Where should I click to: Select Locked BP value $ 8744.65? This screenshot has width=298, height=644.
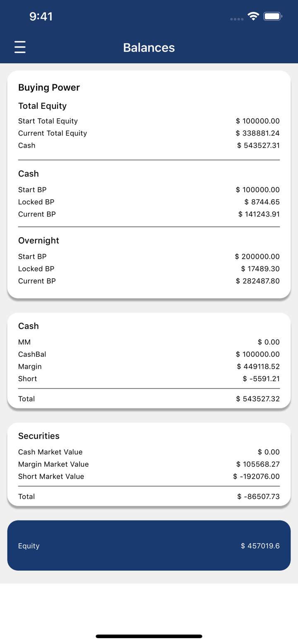tap(262, 202)
